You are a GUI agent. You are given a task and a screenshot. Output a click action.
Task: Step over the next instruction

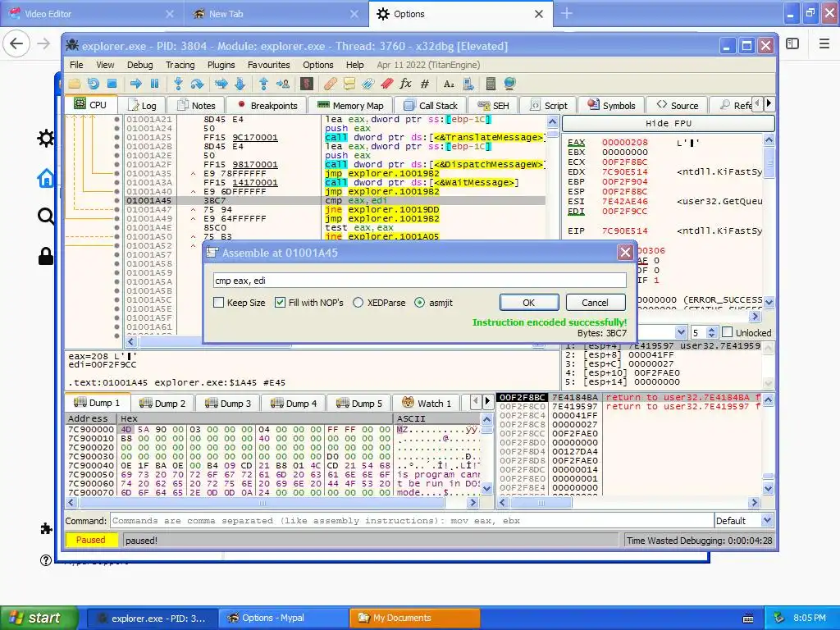(197, 84)
